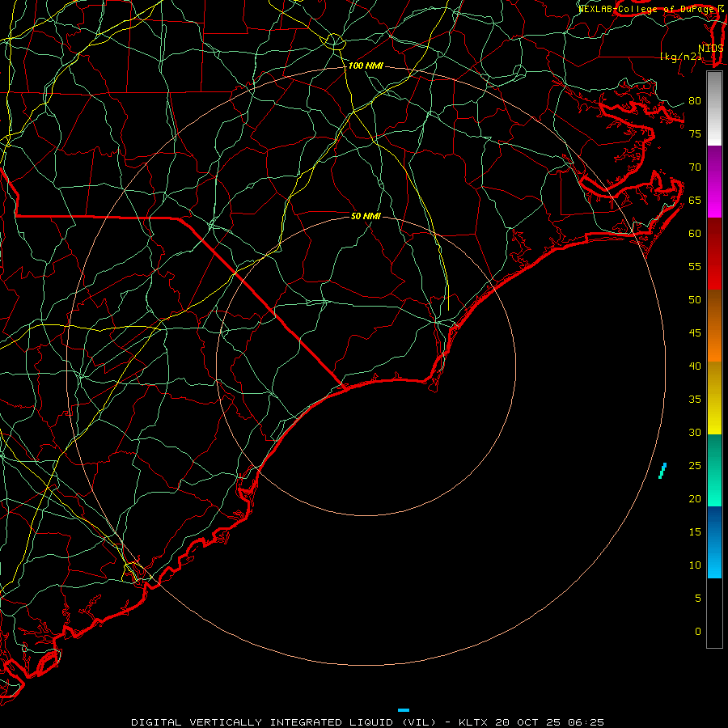Viewport: 728px width, 728px height.
Task: Click the 40 value on the VIL scale
Action: tap(695, 366)
